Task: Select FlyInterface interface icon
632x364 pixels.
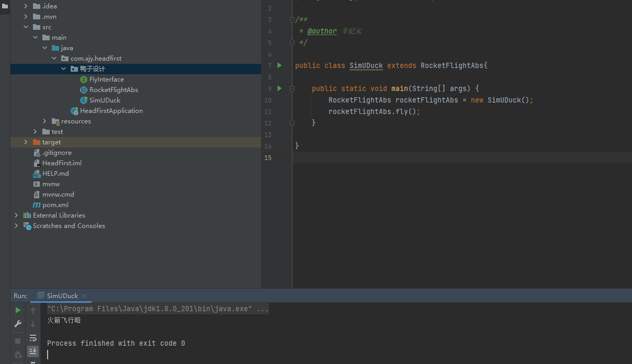Action: tap(84, 79)
